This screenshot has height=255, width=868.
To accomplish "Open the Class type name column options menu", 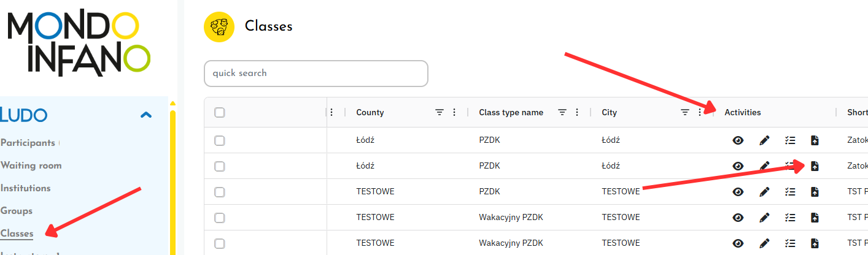I will click(x=577, y=112).
